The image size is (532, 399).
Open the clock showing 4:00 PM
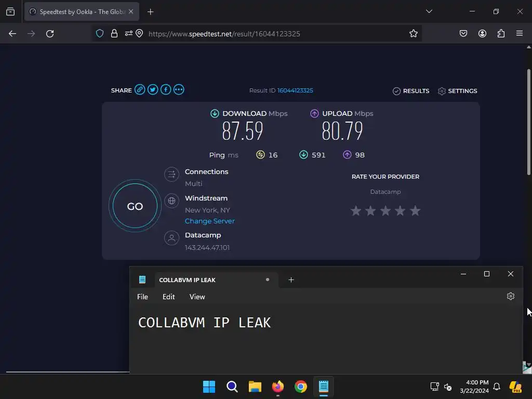(475, 387)
